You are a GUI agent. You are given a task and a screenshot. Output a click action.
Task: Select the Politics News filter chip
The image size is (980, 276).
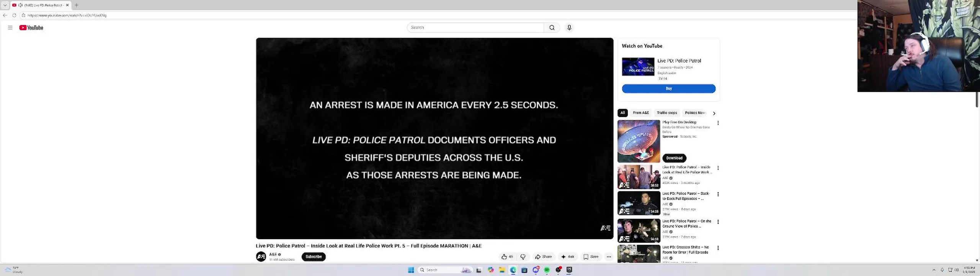695,113
